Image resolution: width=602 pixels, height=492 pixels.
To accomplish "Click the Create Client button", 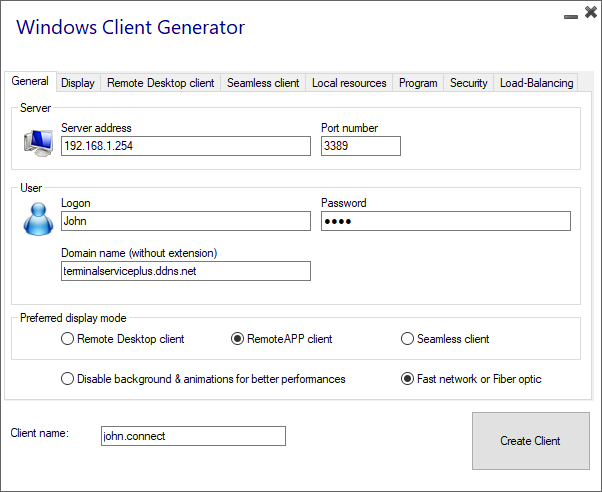I will 531,441.
